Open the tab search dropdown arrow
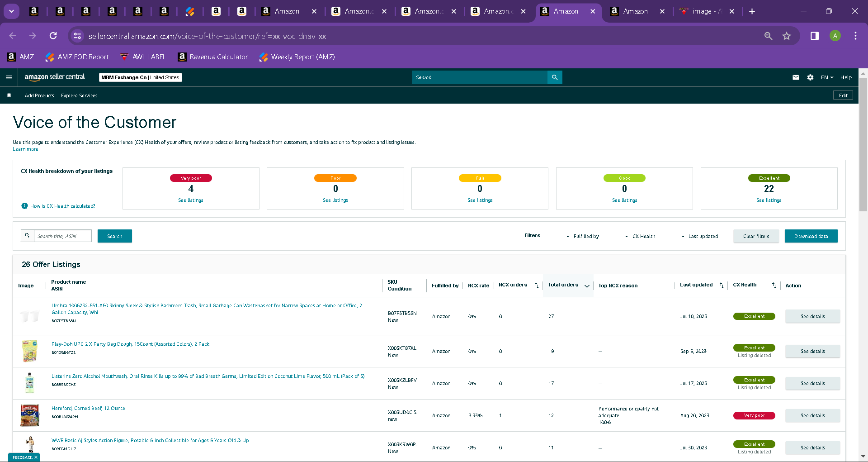Viewport: 868px width, 462px height. pyautogui.click(x=11, y=11)
